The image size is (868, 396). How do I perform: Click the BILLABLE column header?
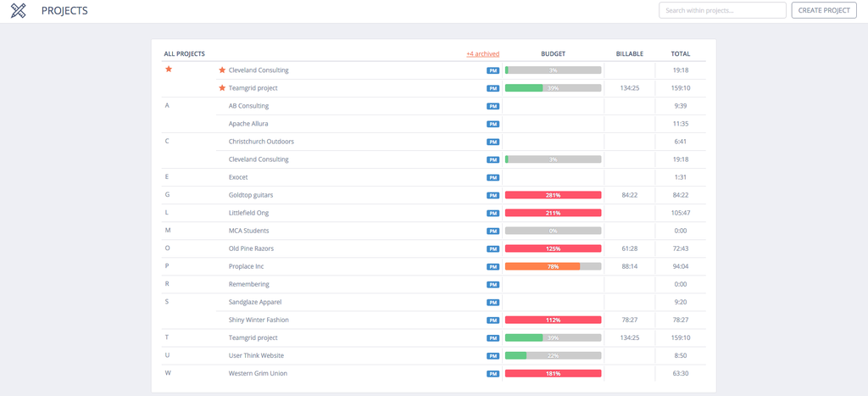click(630, 53)
